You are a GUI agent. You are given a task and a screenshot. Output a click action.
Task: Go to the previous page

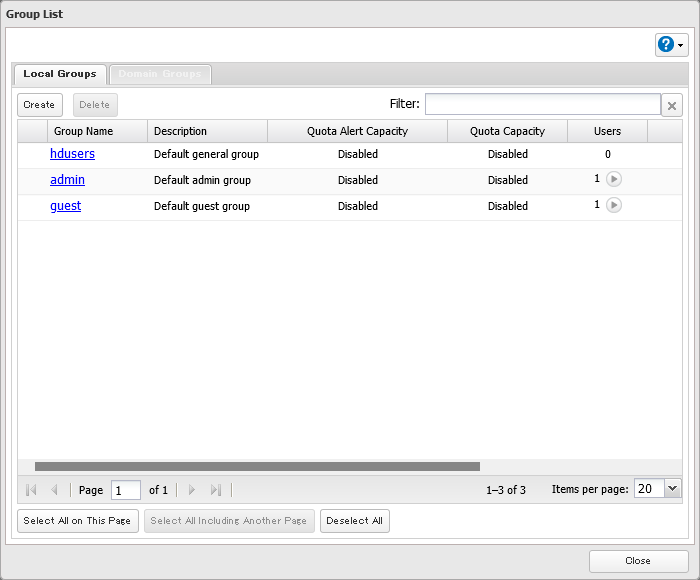[x=54, y=490]
